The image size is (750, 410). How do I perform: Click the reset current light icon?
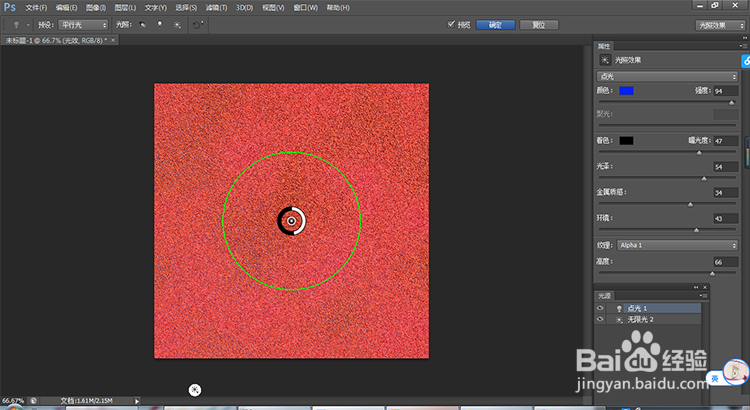198,25
